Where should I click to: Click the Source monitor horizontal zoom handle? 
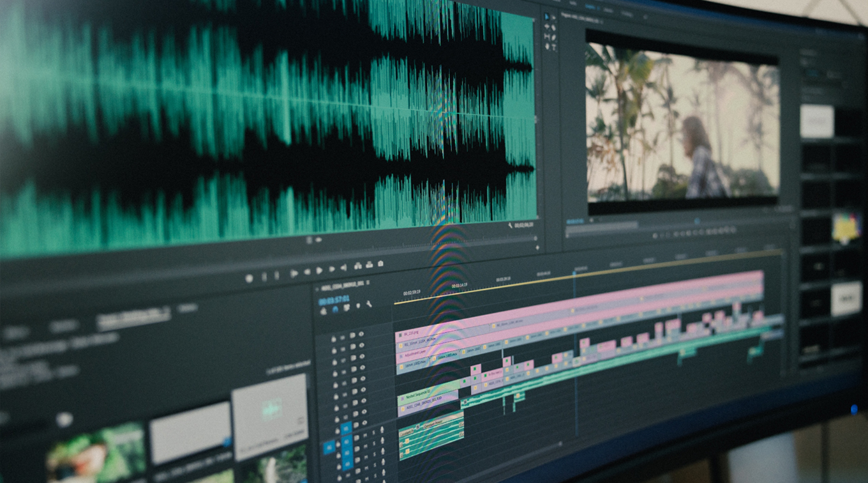click(x=536, y=238)
